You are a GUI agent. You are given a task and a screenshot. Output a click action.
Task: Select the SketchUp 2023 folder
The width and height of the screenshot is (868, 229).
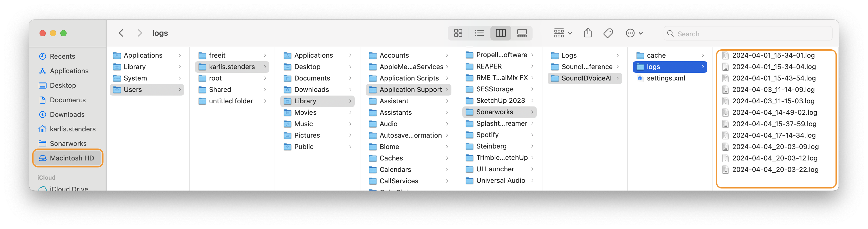(499, 100)
